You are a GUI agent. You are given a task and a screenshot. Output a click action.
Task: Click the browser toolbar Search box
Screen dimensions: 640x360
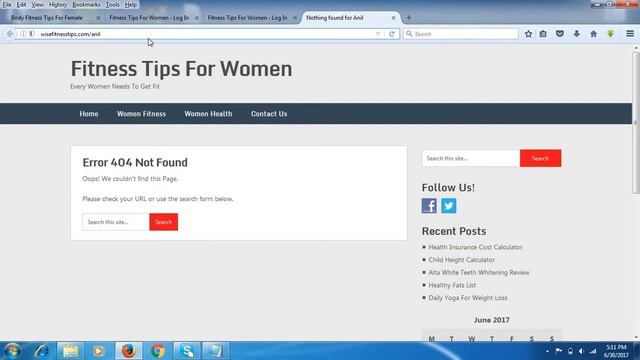(x=461, y=34)
